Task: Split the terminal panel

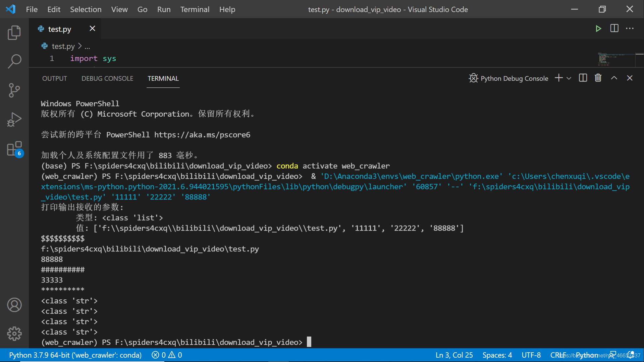Action: pyautogui.click(x=583, y=78)
